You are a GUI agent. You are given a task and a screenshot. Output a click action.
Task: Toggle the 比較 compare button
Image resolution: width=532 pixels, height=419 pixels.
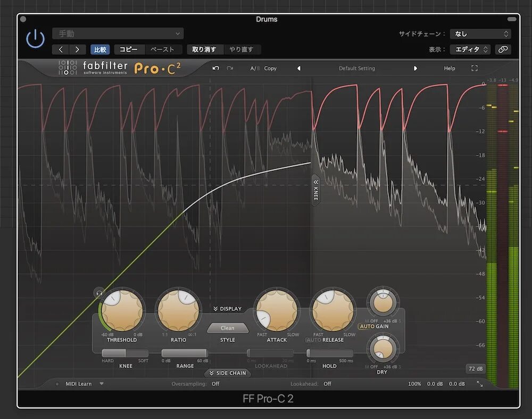tap(100, 50)
